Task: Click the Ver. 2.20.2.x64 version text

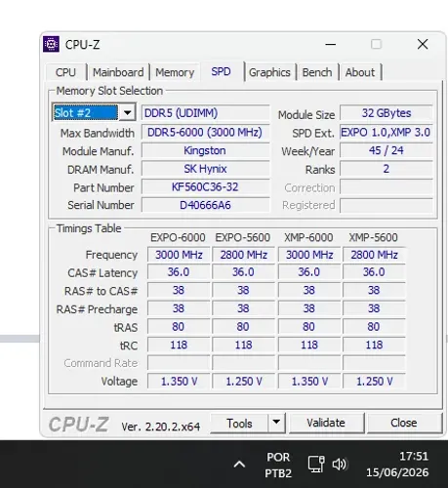Action: (x=161, y=427)
